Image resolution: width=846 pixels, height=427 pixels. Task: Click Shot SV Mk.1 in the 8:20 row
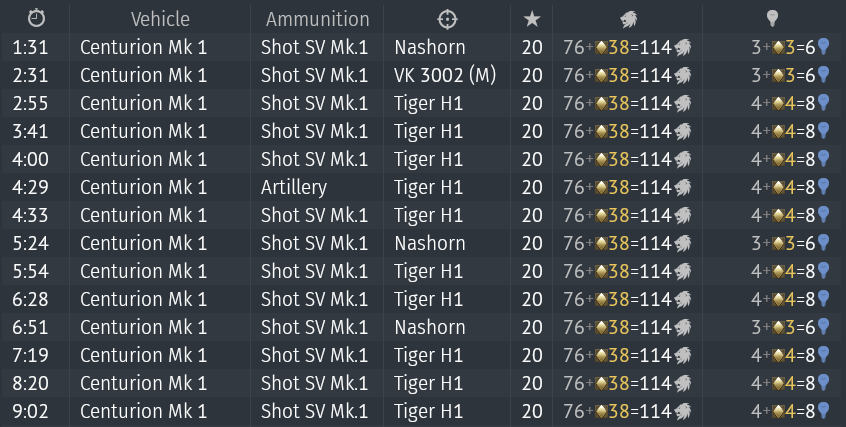[315, 383]
